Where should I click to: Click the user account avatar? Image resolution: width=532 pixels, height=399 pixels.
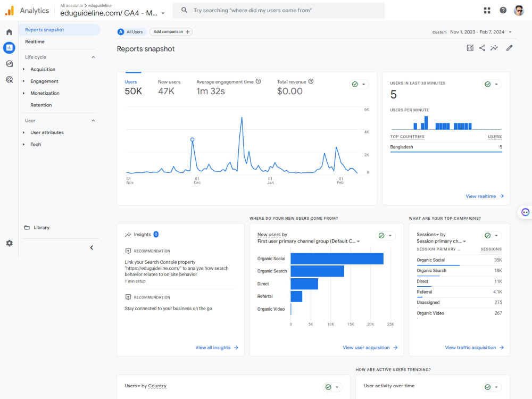[x=519, y=11]
